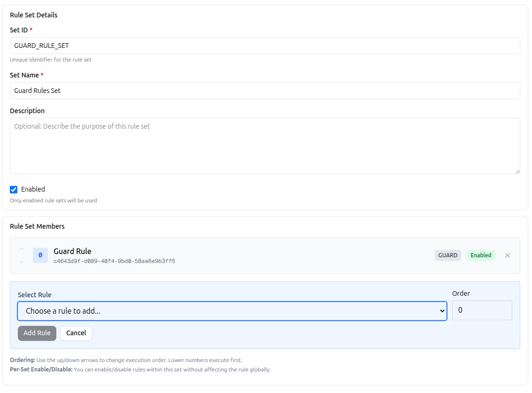Image resolution: width=532 pixels, height=393 pixels.
Task: Click the down arrow to move Guard Rule later
Action: tap(22, 262)
